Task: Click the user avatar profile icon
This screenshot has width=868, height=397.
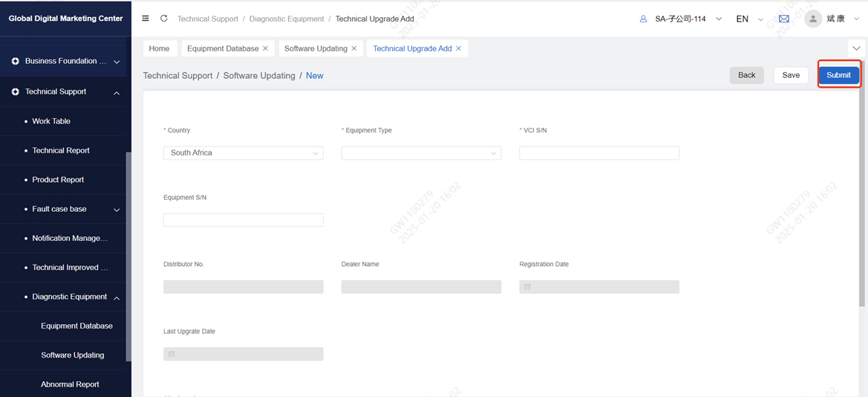Action: 813,19
